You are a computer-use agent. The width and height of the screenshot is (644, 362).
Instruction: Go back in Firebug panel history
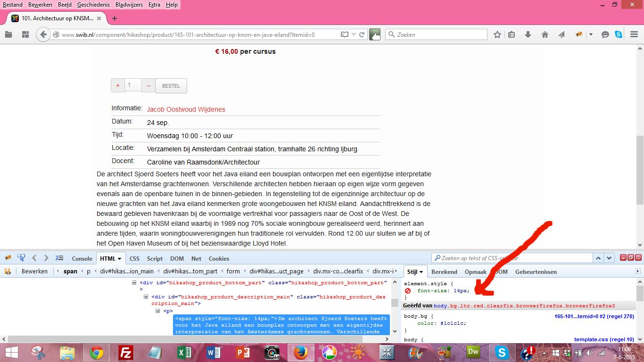pos(34,258)
